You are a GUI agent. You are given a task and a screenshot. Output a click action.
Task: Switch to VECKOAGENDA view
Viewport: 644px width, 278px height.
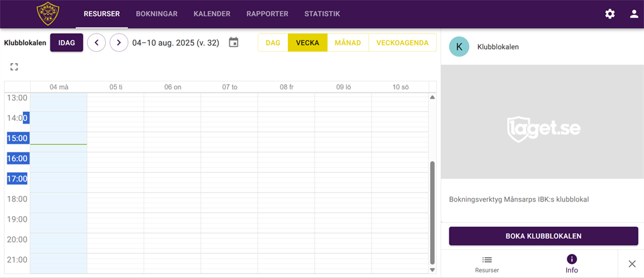[x=402, y=43]
